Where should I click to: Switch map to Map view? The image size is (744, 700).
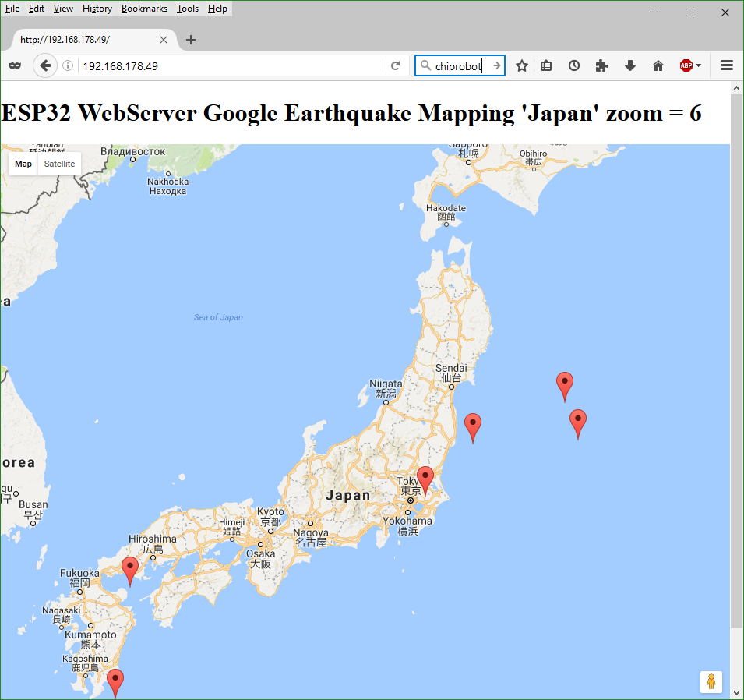pyautogui.click(x=23, y=164)
